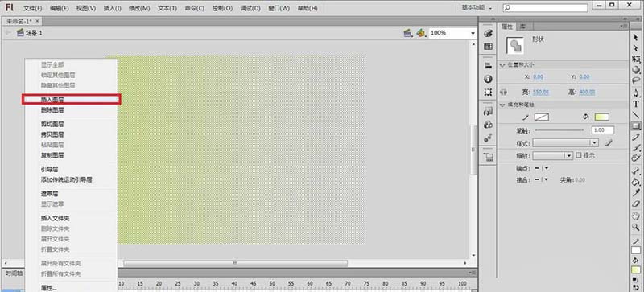Select the Subselection tool
The image size is (644, 292).
[636, 48]
